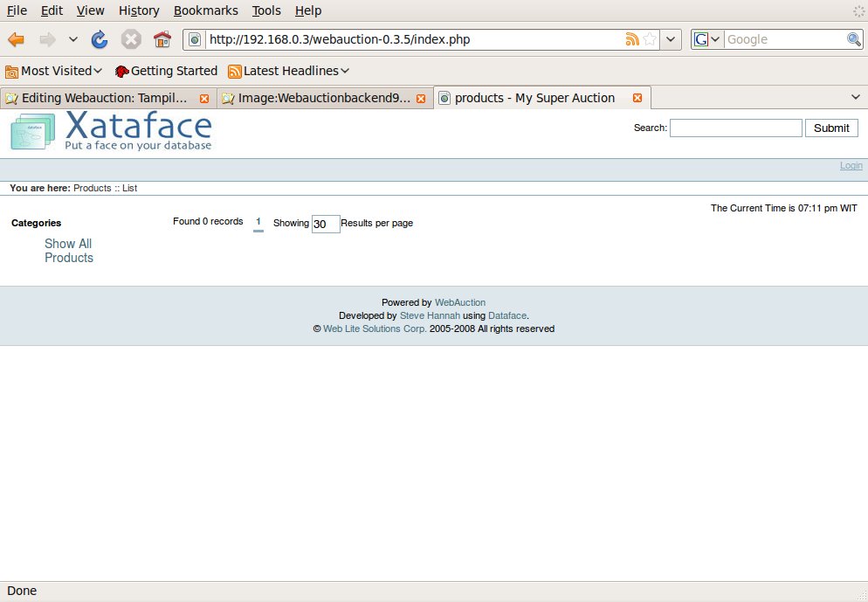
Task: Click the Reload page icon
Action: tap(100, 39)
